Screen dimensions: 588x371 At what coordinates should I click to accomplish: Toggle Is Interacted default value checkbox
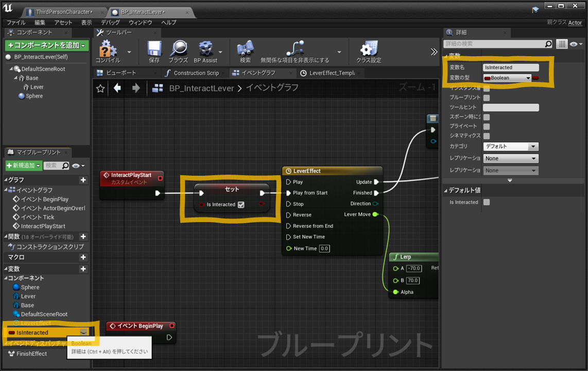487,202
